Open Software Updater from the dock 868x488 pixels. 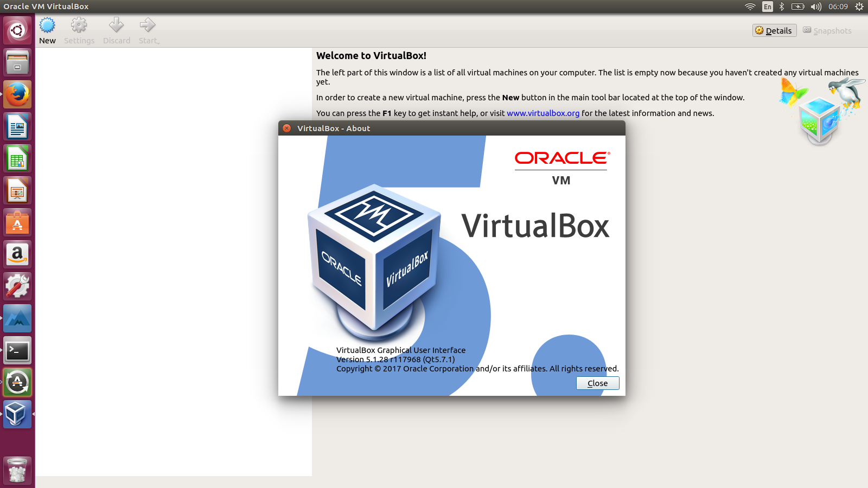point(17,382)
